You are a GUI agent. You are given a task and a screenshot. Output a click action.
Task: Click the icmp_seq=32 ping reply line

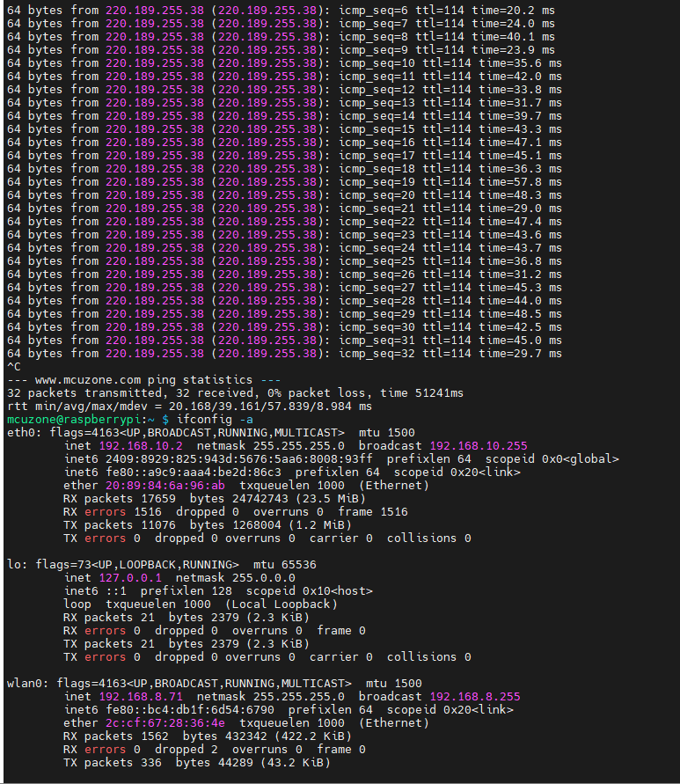pos(282,354)
